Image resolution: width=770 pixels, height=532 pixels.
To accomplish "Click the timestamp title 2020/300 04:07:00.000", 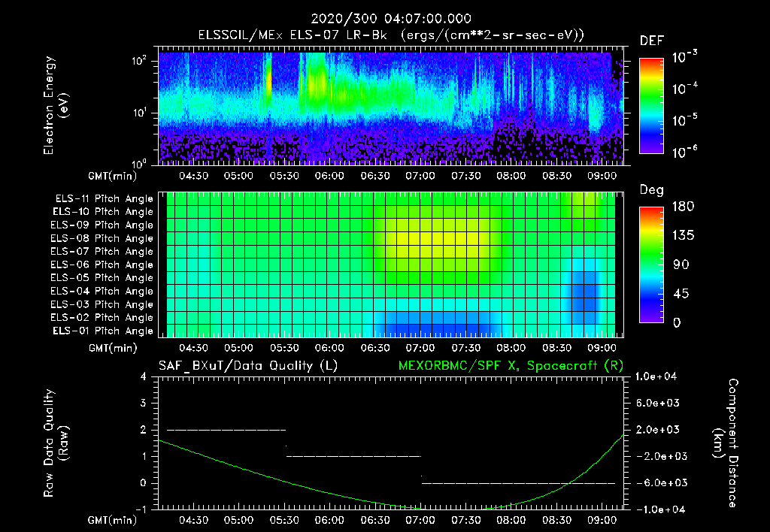I will coord(391,19).
